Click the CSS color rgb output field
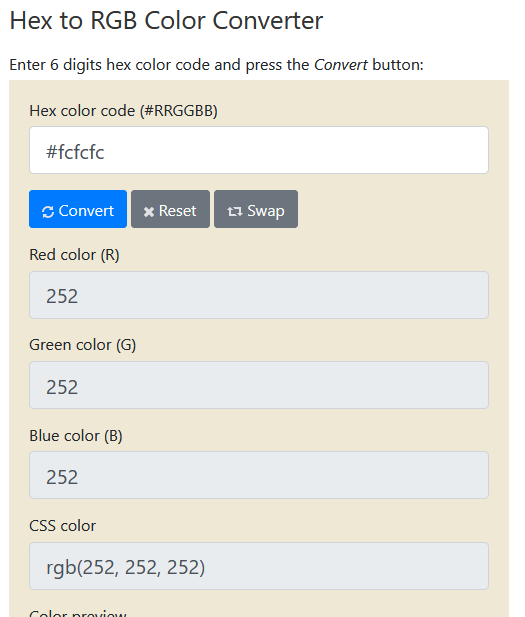The image size is (525, 617). coord(259,566)
